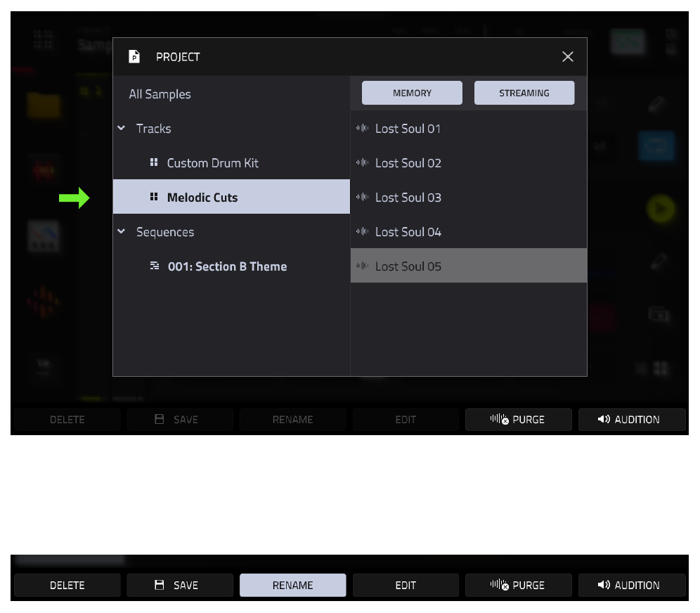Click the grid icon beside Custom Drum Kit

tap(154, 162)
